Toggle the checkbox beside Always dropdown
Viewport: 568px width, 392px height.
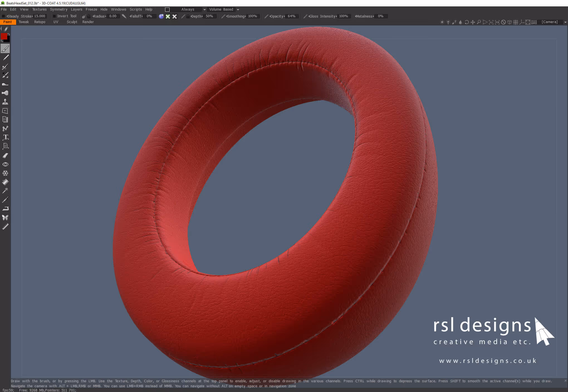click(167, 9)
